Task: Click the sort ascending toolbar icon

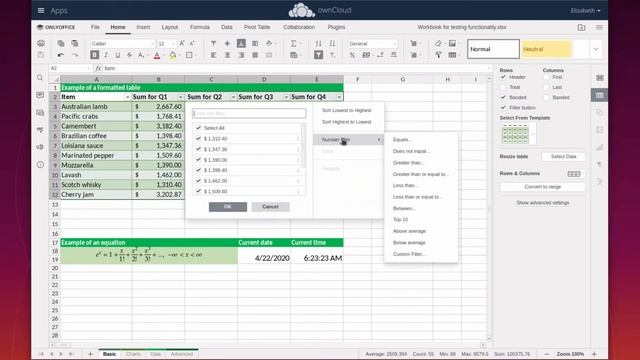Action: [318, 43]
